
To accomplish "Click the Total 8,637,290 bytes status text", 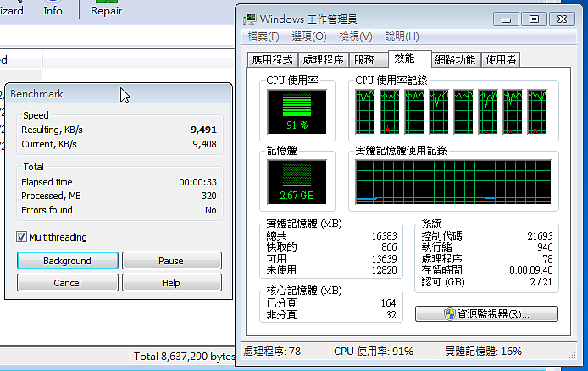I will [x=184, y=356].
